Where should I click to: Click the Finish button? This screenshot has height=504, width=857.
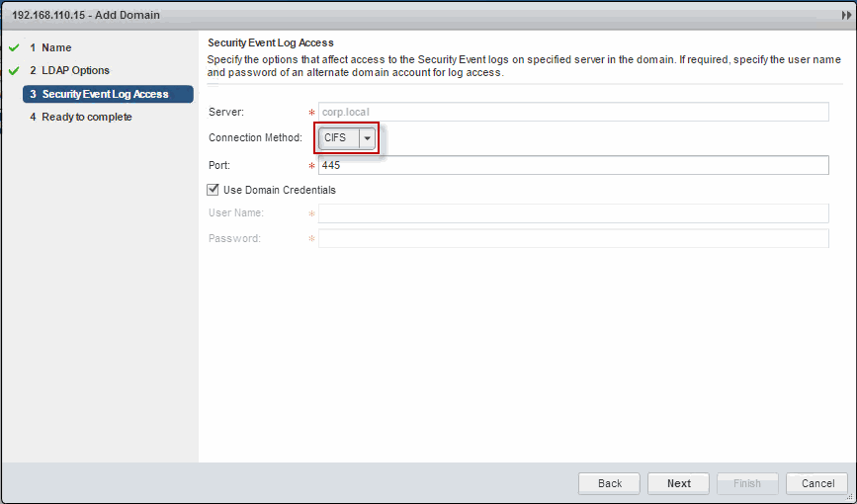(747, 483)
